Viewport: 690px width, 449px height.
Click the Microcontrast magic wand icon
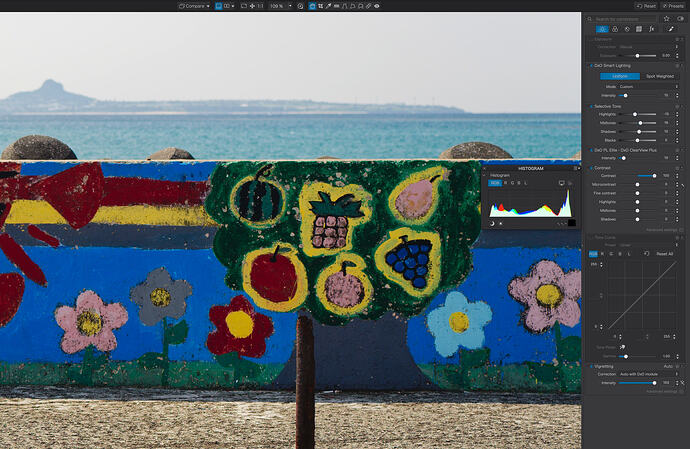coord(683,185)
